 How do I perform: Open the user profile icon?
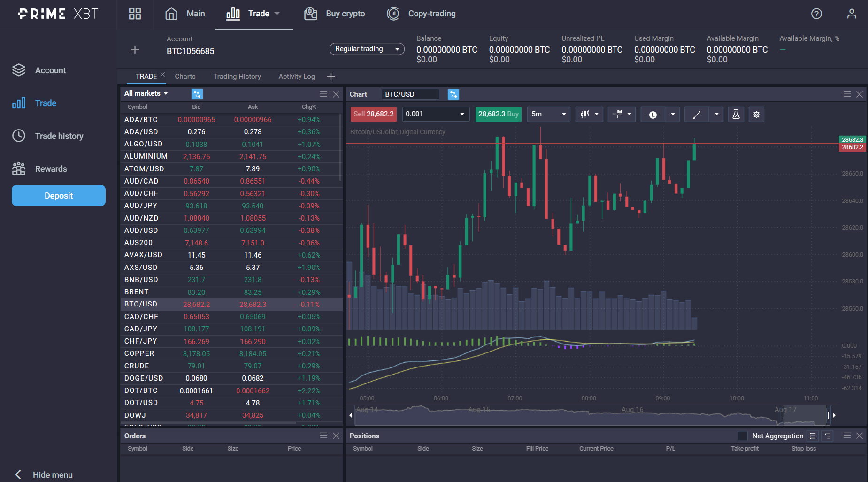pos(852,14)
